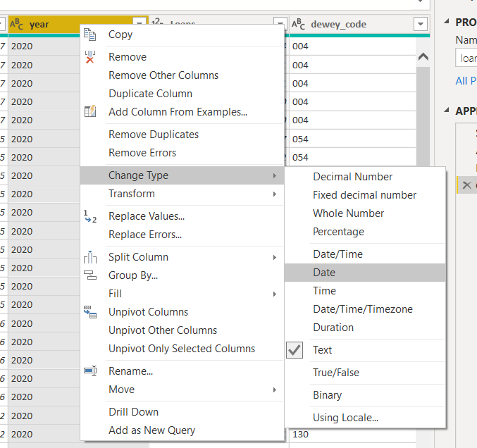Click the ABC type icon on year column

pyautogui.click(x=17, y=25)
